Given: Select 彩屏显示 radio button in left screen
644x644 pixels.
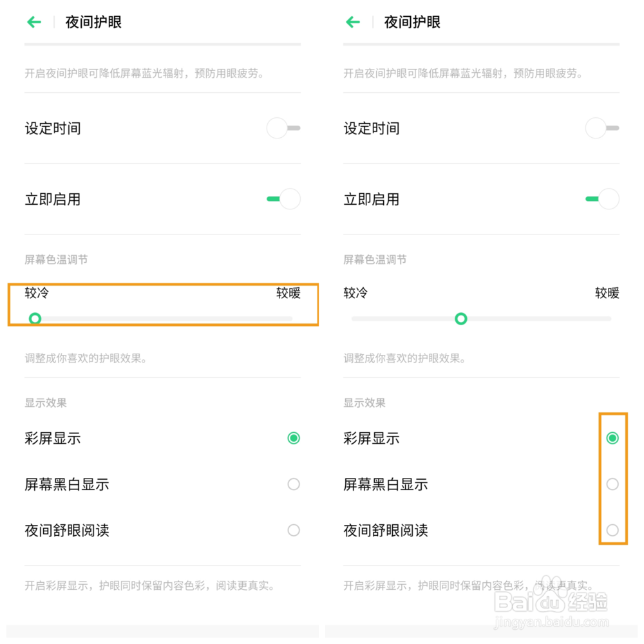Looking at the screenshot, I should 294,438.
